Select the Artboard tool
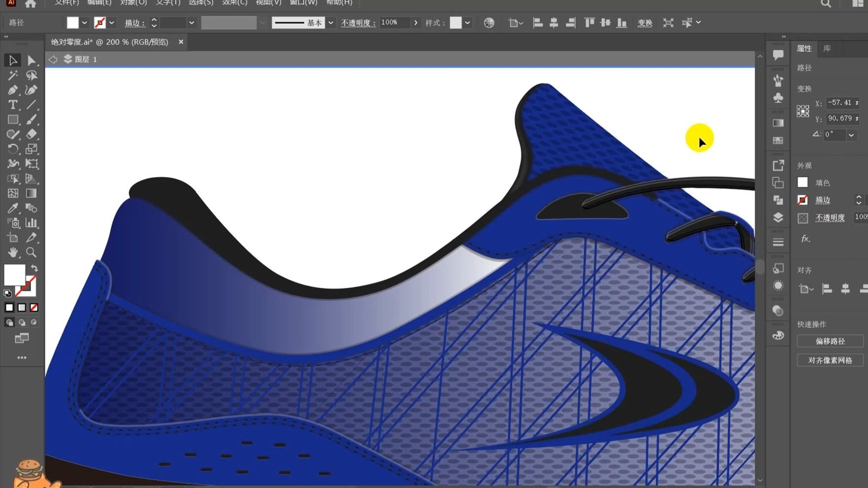This screenshot has width=868, height=488. click(x=13, y=237)
